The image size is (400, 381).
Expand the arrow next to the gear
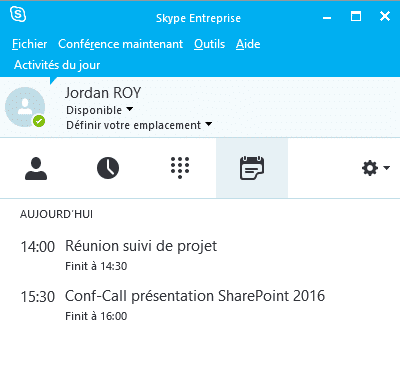coord(386,168)
